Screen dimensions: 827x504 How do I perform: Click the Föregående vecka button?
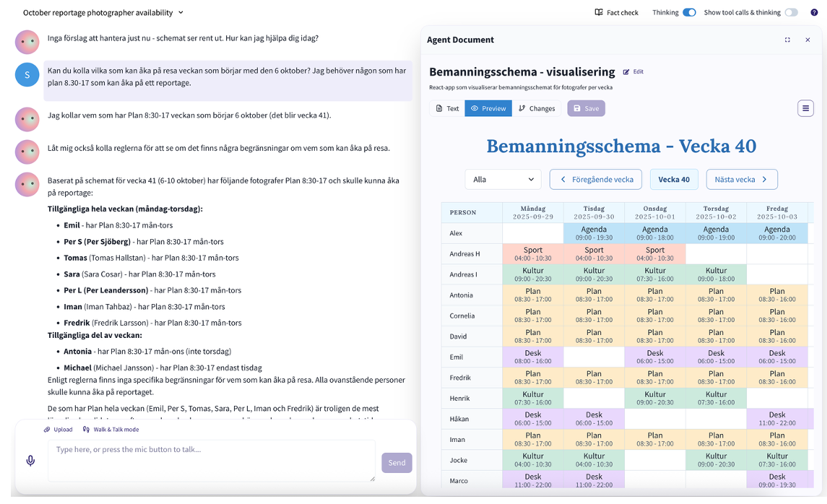(x=595, y=179)
